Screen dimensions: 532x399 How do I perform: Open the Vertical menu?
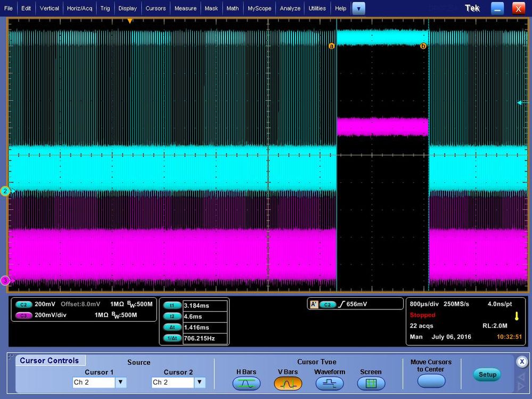tap(49, 8)
